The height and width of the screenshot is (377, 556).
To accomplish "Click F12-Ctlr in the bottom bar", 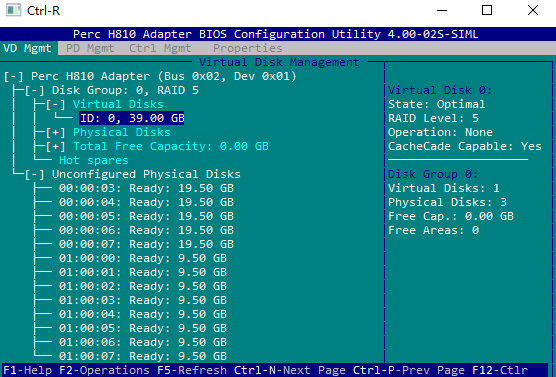I will point(500,371).
